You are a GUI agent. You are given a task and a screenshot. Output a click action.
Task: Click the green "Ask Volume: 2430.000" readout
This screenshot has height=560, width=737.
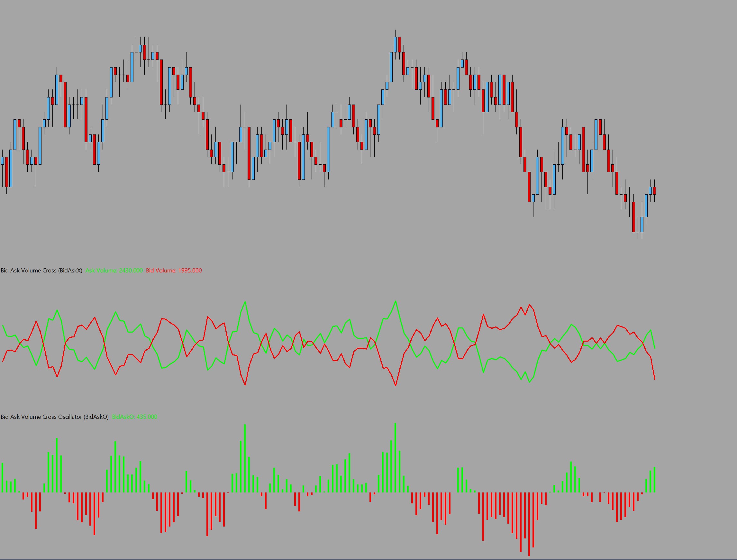coord(114,270)
